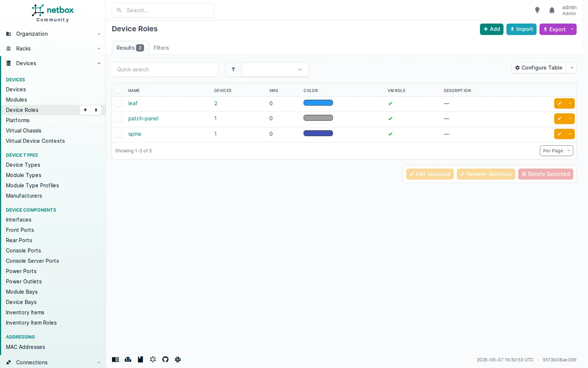Click the VM role checkmark for patch-panel

[x=390, y=118]
